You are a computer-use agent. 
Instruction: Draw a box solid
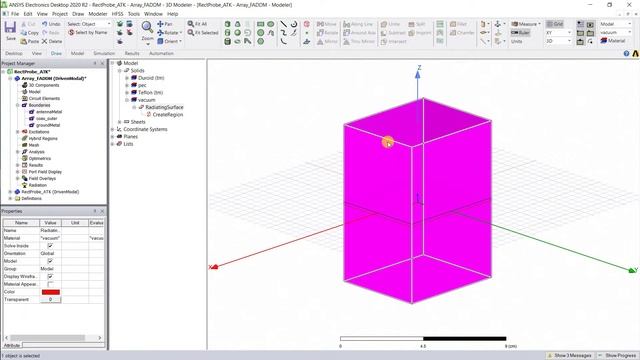(228, 24)
